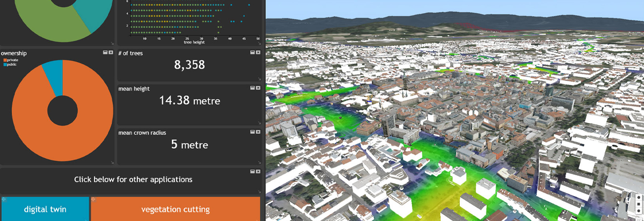Open the digital twin application

45,209
